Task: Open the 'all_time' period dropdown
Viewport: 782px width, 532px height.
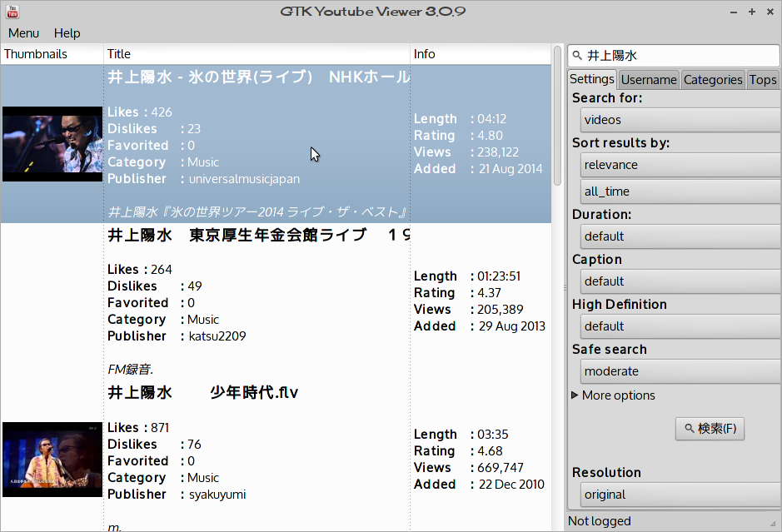Action: point(680,191)
